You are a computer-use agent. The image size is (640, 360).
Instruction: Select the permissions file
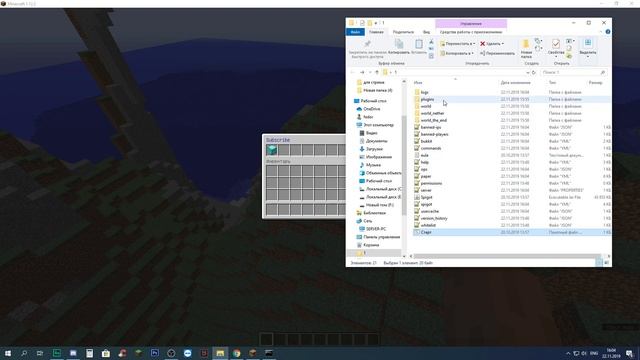coord(431,183)
